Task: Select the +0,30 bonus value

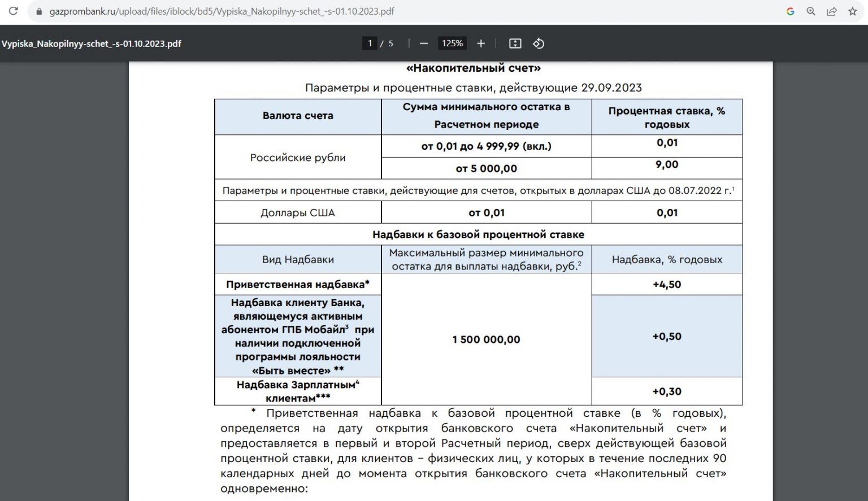Action: [667, 391]
